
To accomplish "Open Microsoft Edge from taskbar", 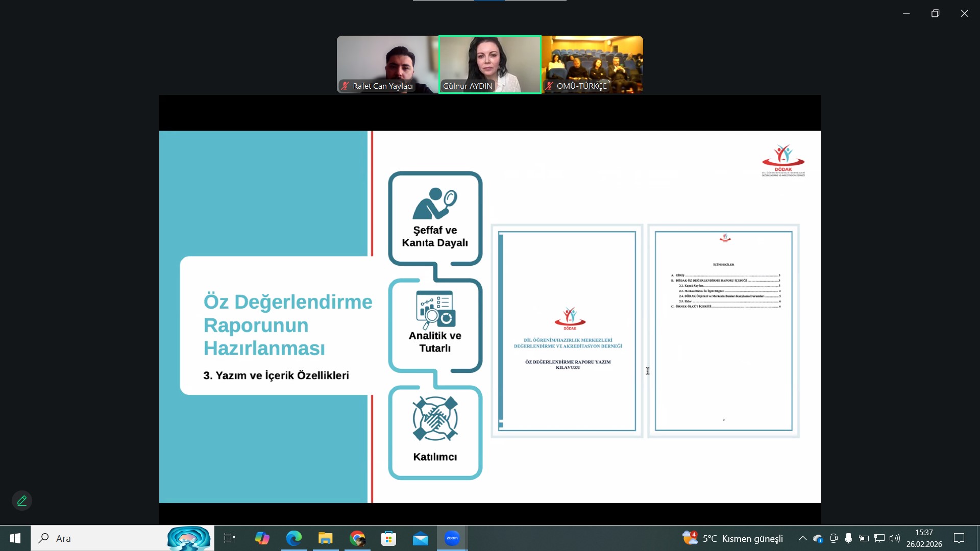I will (294, 538).
